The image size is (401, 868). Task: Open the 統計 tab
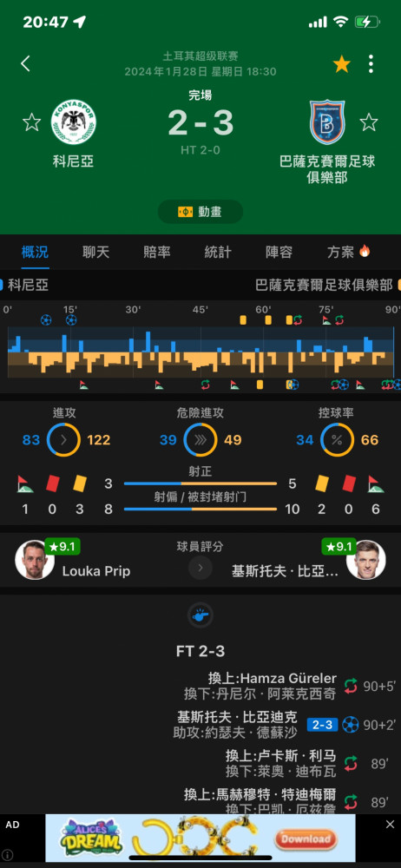point(218,253)
